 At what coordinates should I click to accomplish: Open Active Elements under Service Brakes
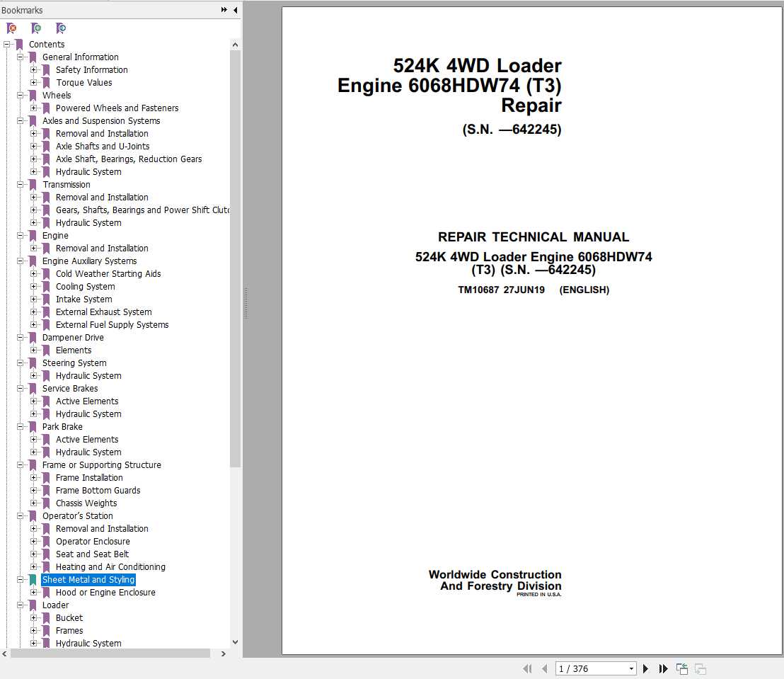(x=87, y=401)
